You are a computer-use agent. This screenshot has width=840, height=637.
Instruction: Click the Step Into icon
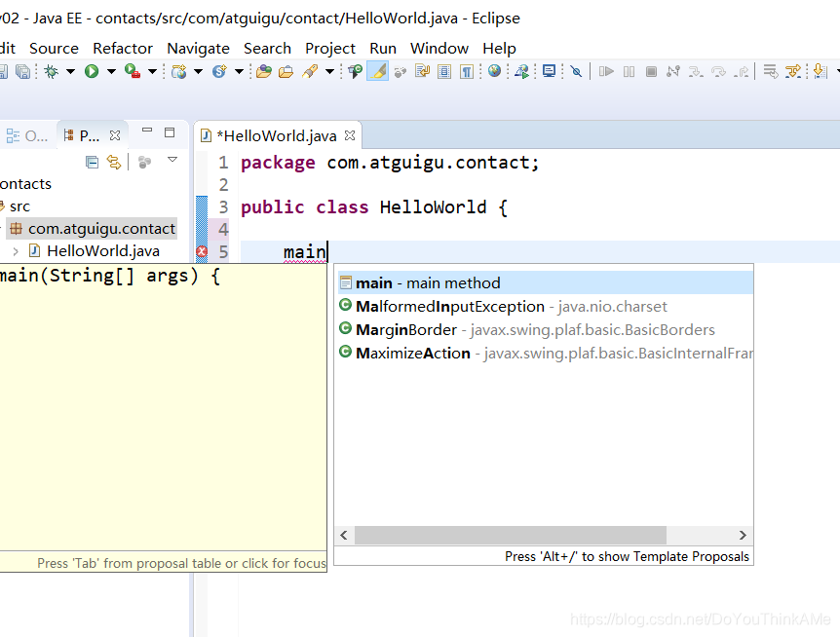pos(696,71)
